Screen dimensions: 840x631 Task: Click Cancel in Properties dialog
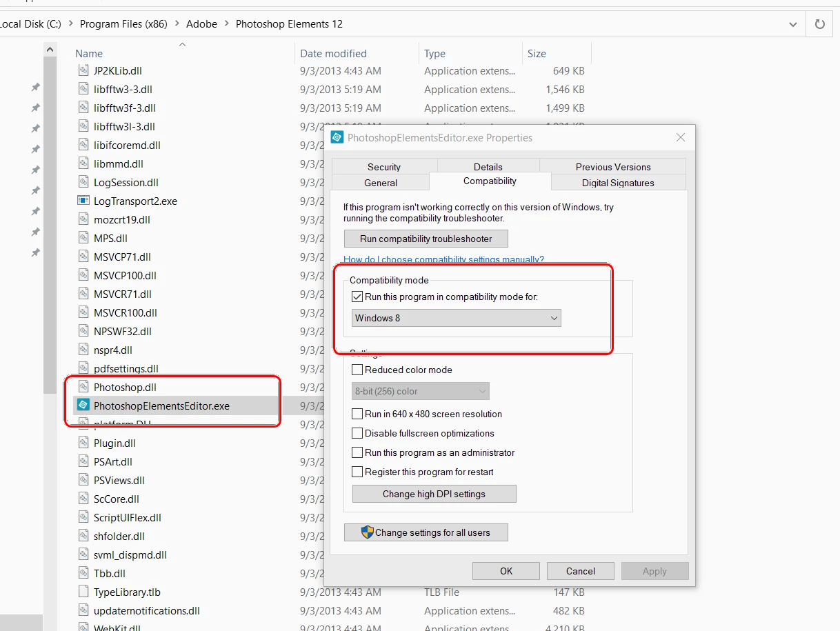[581, 571]
